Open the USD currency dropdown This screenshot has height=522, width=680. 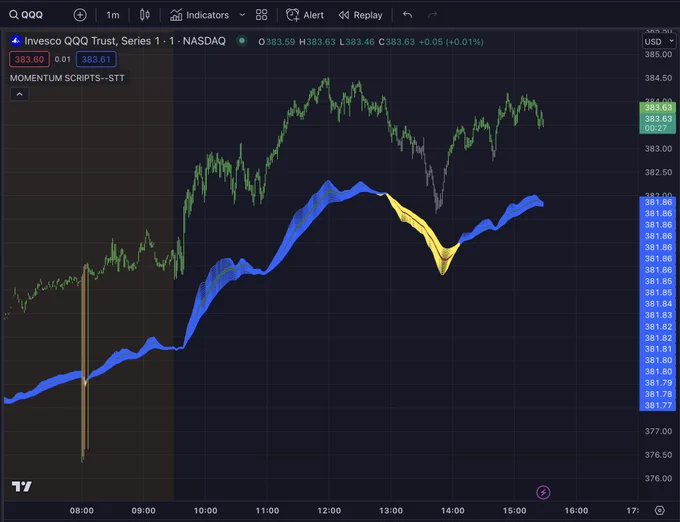659,42
